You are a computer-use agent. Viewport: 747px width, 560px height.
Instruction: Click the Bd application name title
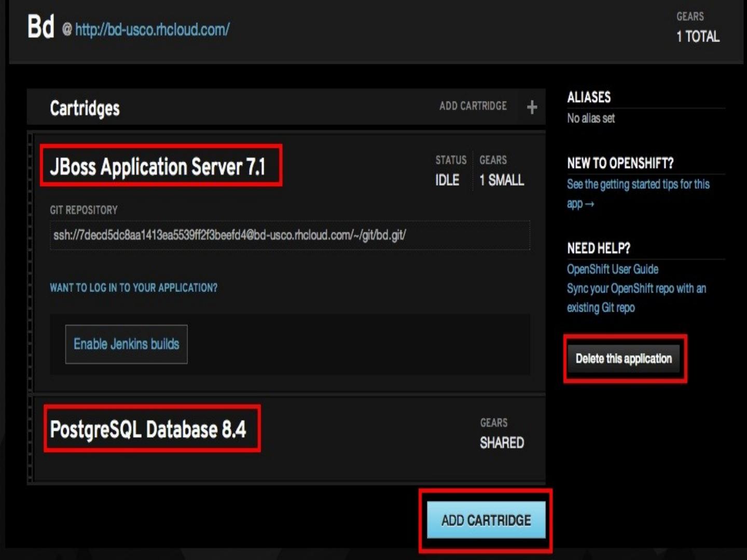click(x=40, y=26)
